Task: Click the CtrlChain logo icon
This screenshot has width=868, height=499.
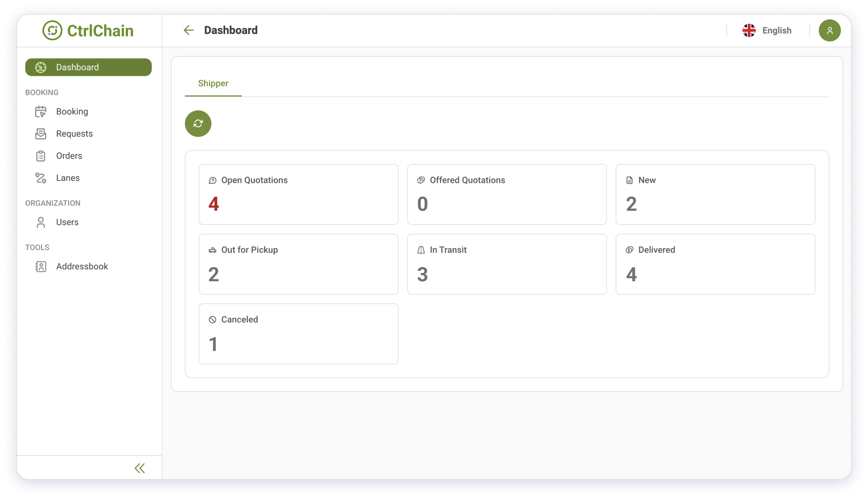Action: pyautogui.click(x=52, y=30)
